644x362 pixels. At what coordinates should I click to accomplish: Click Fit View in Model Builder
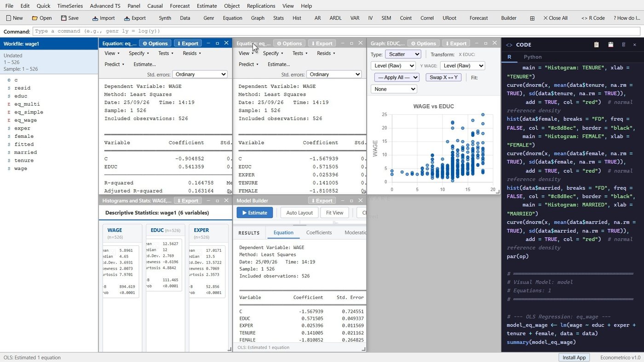(334, 213)
